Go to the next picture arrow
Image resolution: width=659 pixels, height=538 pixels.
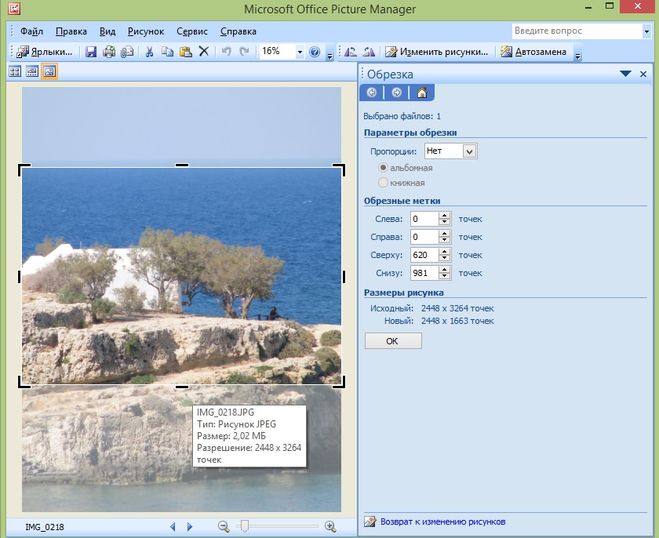(189, 526)
